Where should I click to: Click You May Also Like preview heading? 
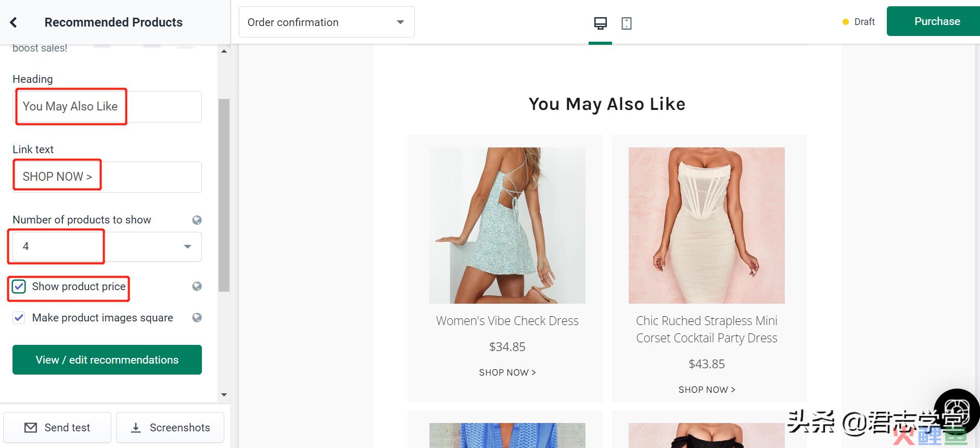607,104
